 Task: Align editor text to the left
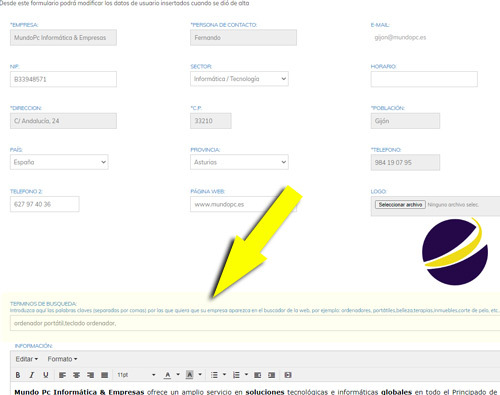(x=62, y=375)
